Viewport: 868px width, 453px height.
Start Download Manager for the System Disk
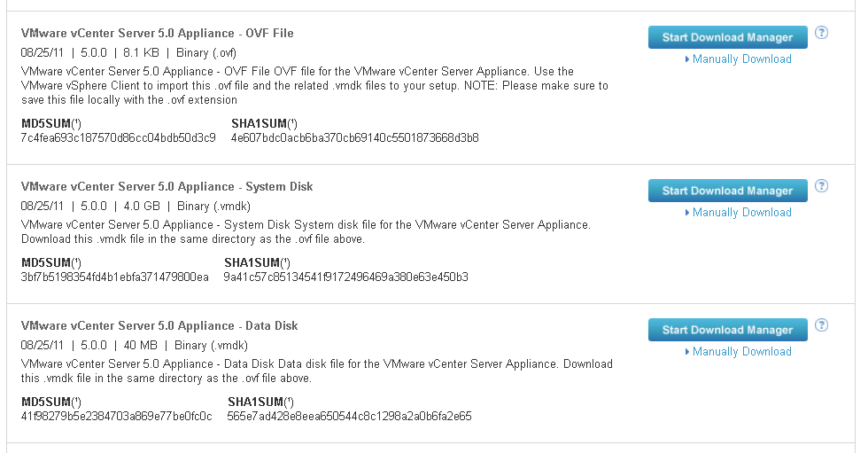727,191
